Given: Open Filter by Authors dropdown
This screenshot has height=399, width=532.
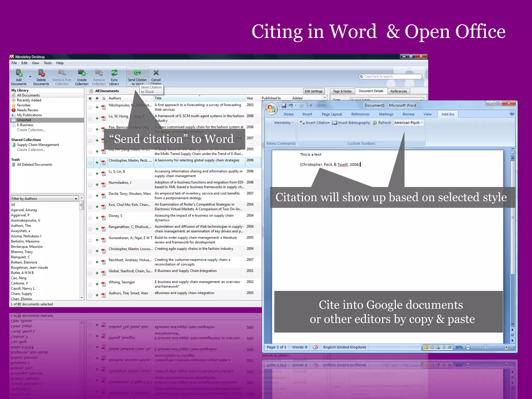Looking at the screenshot, I should (44, 198).
